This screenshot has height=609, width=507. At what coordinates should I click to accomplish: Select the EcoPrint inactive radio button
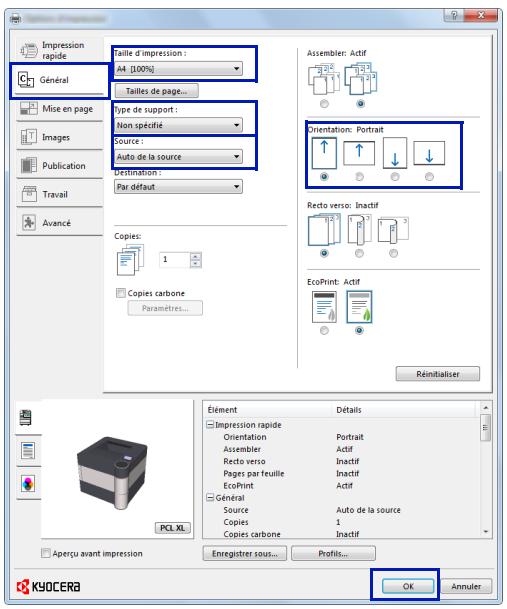pos(324,331)
